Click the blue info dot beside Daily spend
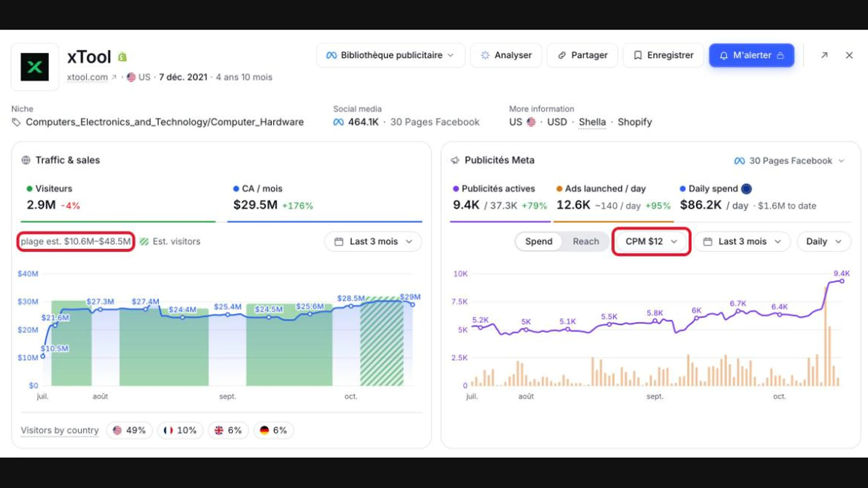 coord(746,189)
